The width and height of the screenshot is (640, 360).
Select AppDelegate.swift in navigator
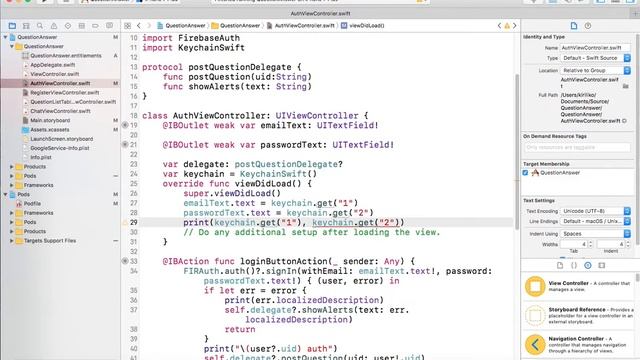[x=53, y=65]
